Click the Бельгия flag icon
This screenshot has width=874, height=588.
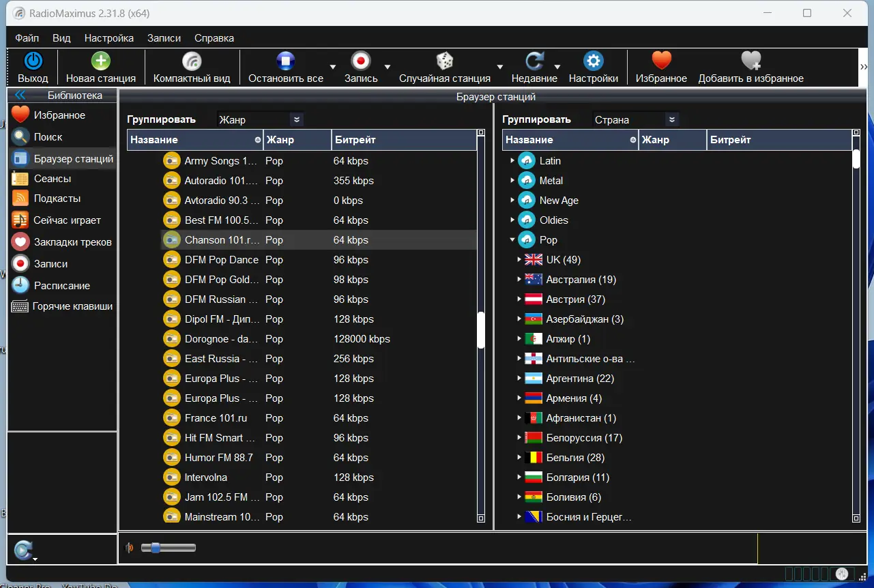pos(534,458)
